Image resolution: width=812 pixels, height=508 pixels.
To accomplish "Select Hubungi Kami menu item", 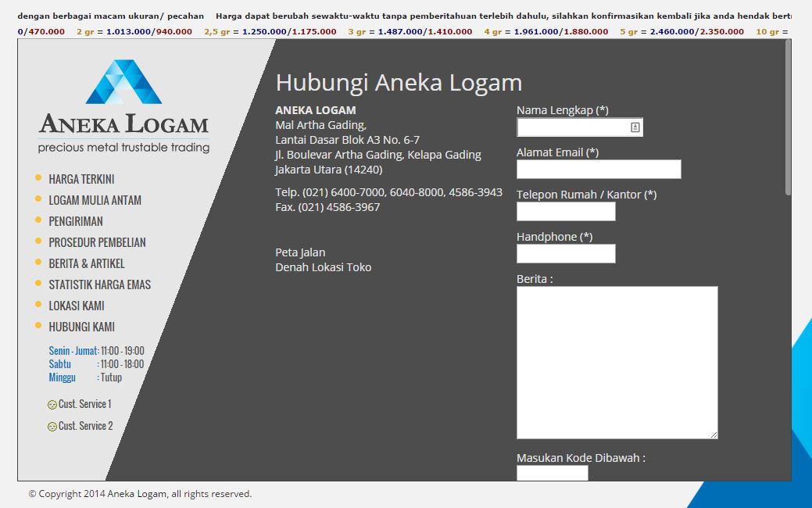I will [x=82, y=327].
